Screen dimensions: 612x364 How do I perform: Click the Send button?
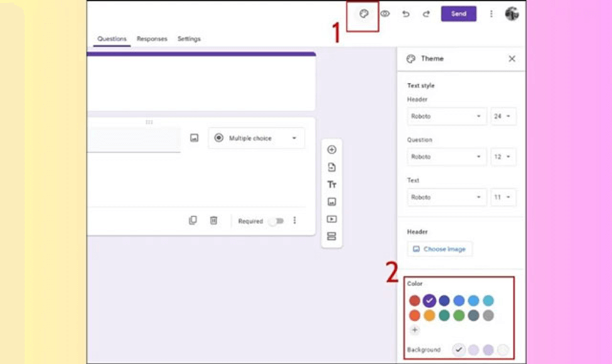pos(459,13)
